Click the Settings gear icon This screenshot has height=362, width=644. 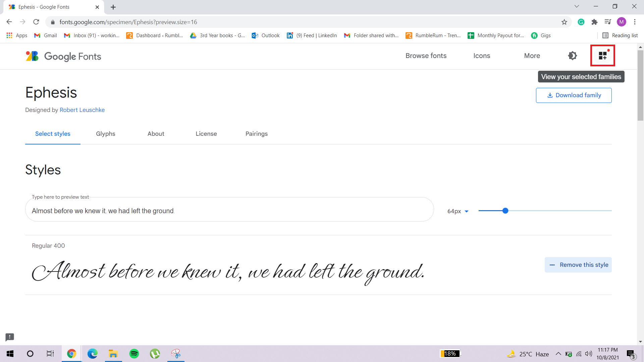[x=573, y=56]
